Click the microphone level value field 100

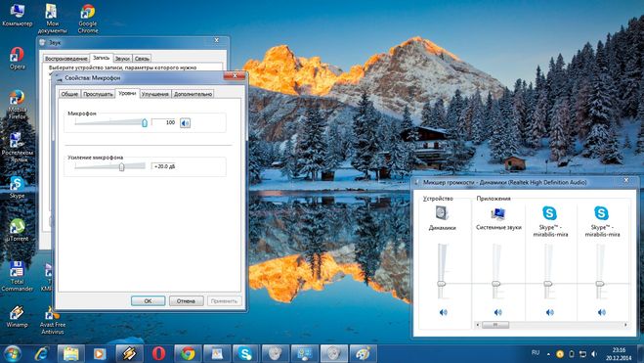pos(164,122)
